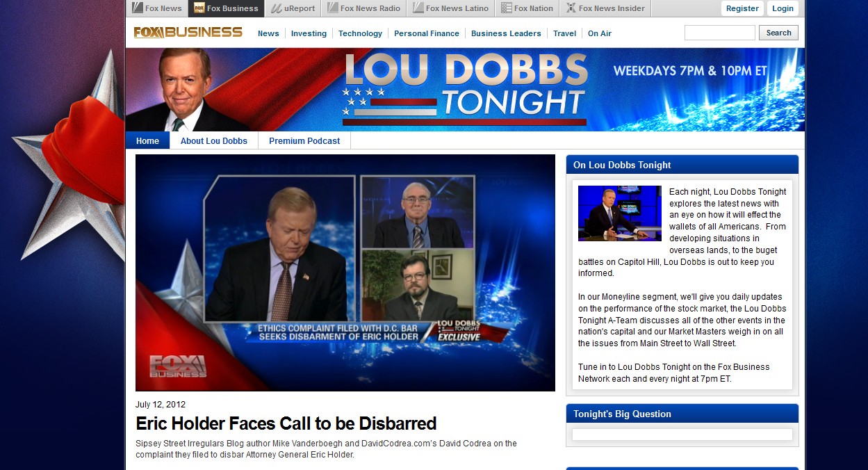
Task: Click the Tonight's Big Question header
Action: 682,414
